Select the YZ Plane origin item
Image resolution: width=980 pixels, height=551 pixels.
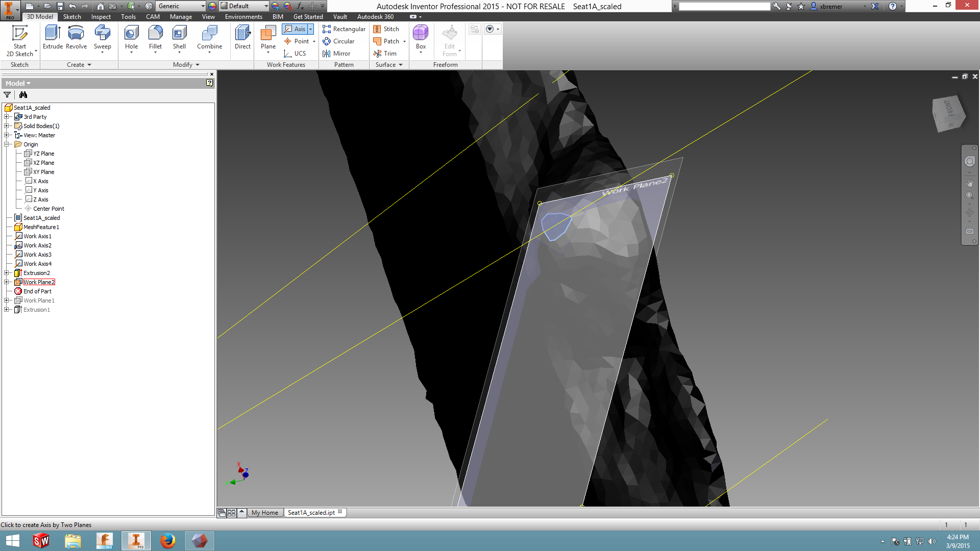(43, 154)
